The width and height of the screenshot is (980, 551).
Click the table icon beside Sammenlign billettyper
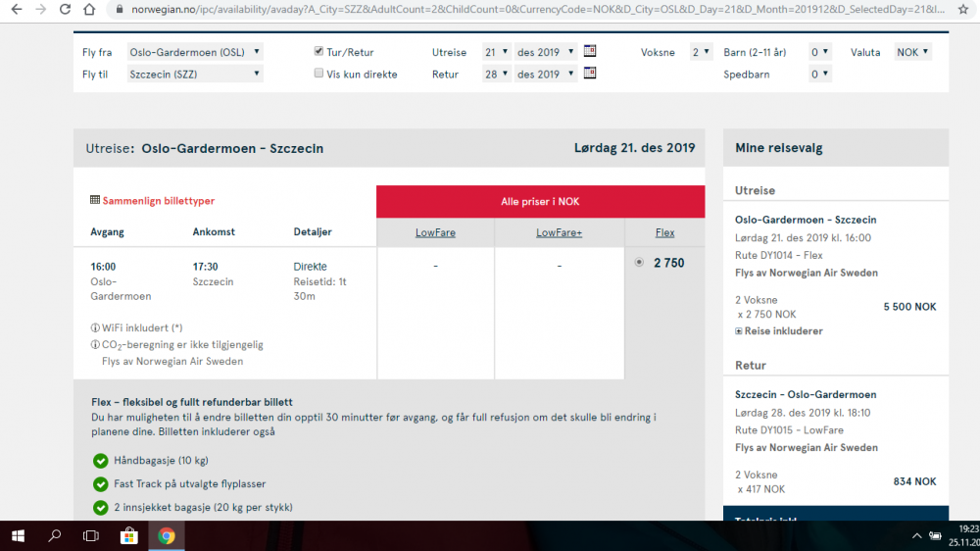coord(95,200)
